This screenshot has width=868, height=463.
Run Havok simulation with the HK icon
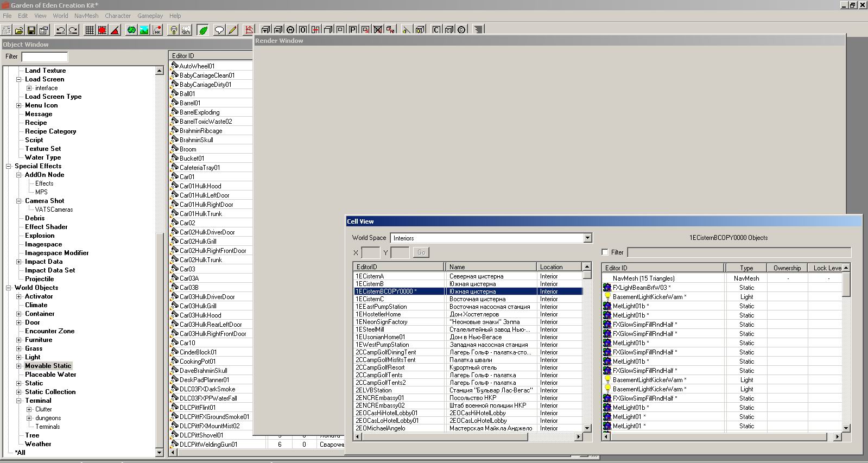[156, 30]
